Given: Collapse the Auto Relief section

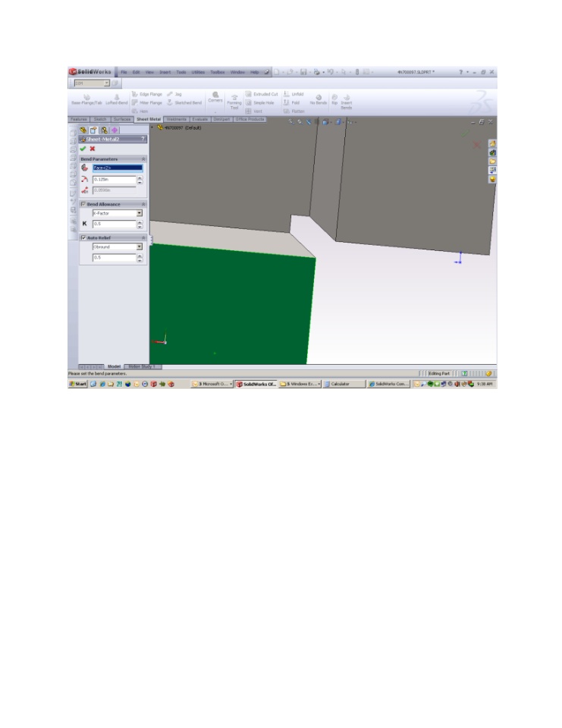Looking at the screenshot, I should 143,237.
